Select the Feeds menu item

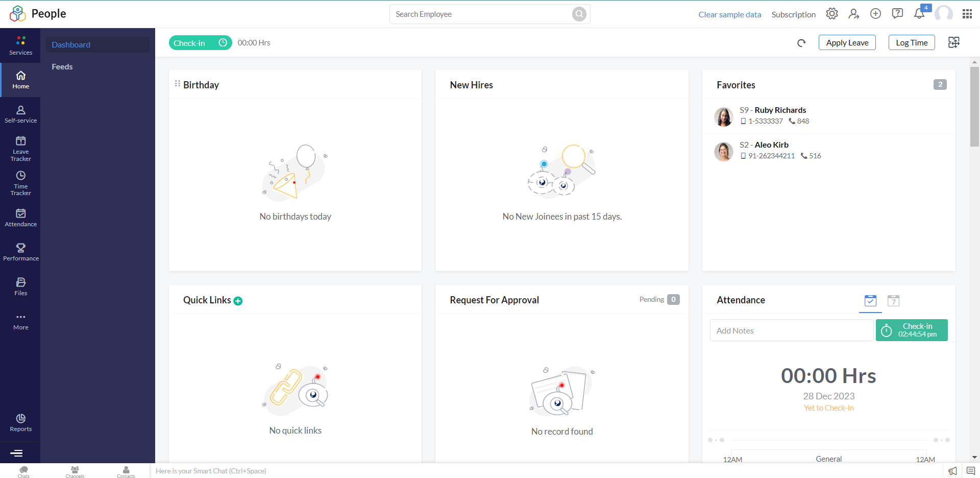click(62, 67)
